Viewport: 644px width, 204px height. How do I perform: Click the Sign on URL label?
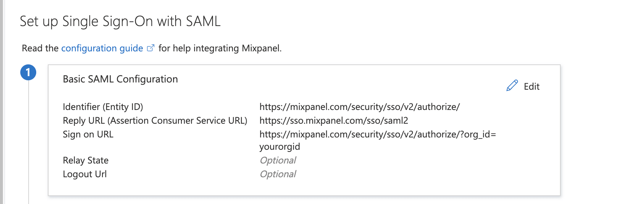pyautogui.click(x=88, y=134)
